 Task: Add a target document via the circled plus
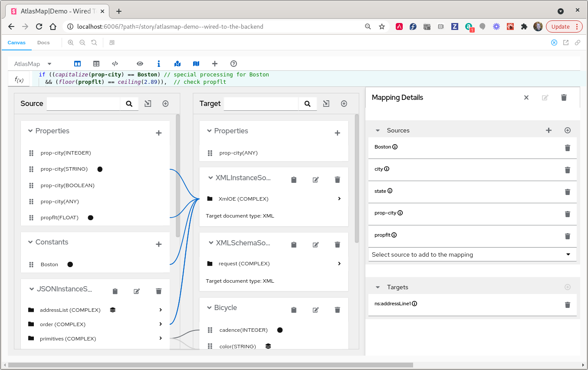(x=344, y=103)
